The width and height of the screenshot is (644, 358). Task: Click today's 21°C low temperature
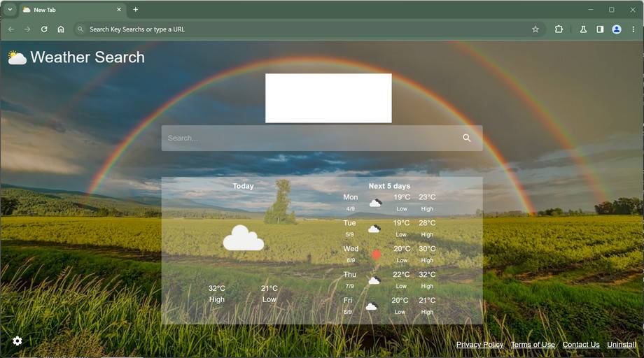pyautogui.click(x=269, y=288)
